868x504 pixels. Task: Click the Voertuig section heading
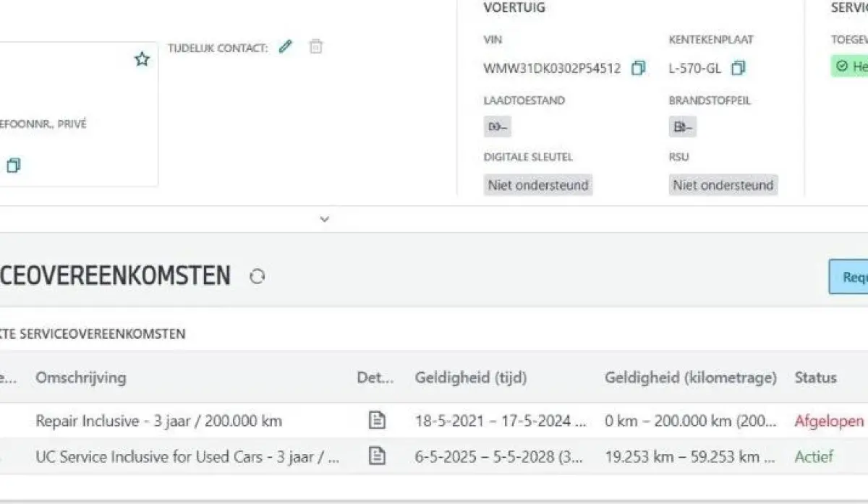[x=514, y=8]
